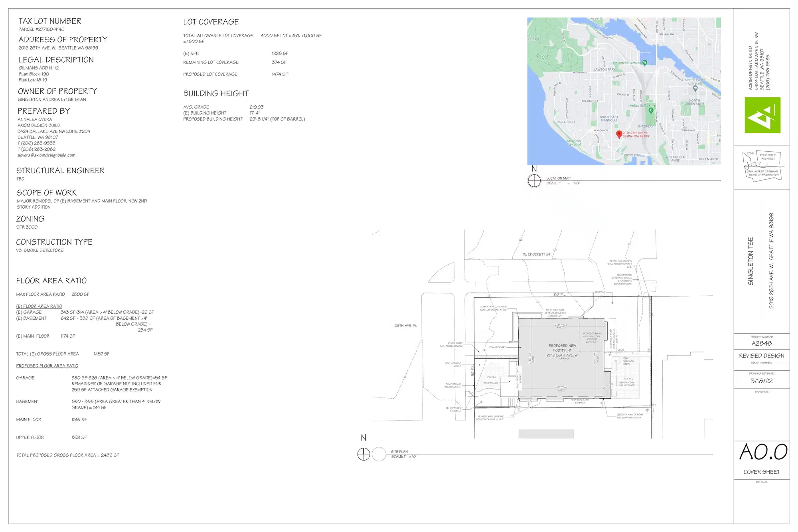This screenshot has height=532, width=798.
Task: Select the 'CONSTRUCTION TYPE' heading
Action: pos(54,242)
